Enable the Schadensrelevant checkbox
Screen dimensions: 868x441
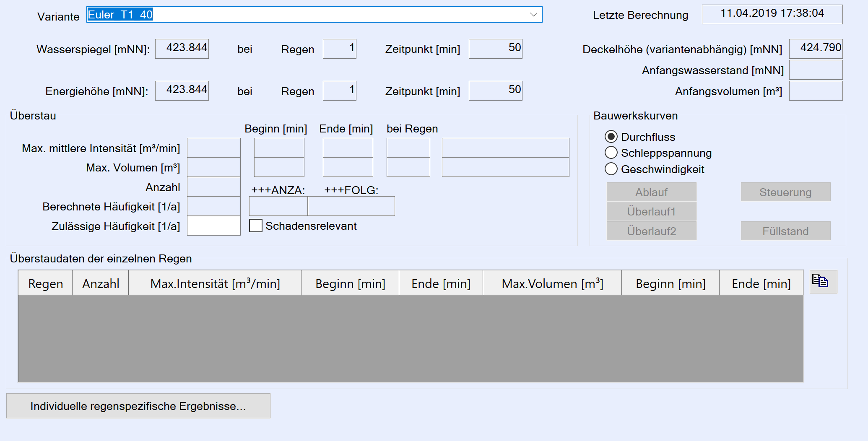click(x=256, y=226)
